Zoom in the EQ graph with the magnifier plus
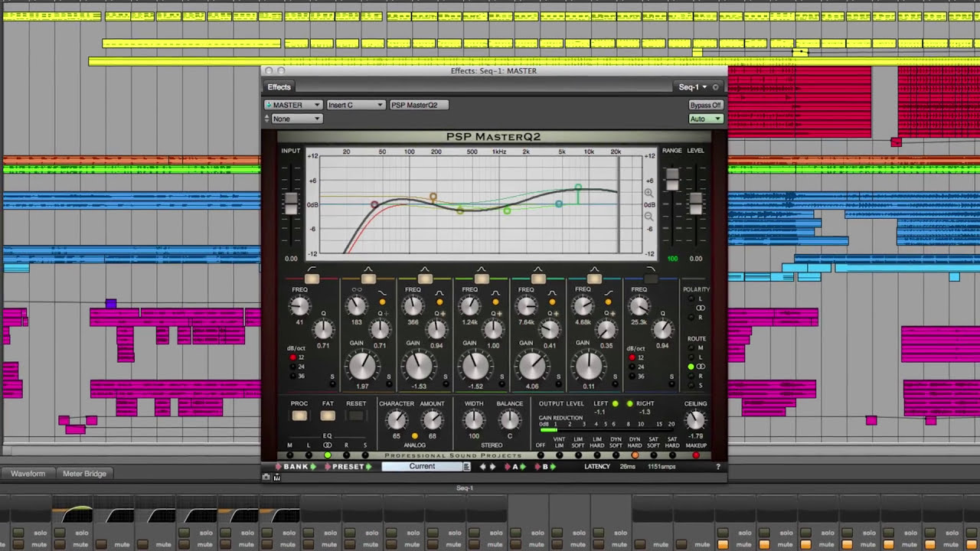The height and width of the screenshot is (551, 980). click(x=648, y=194)
